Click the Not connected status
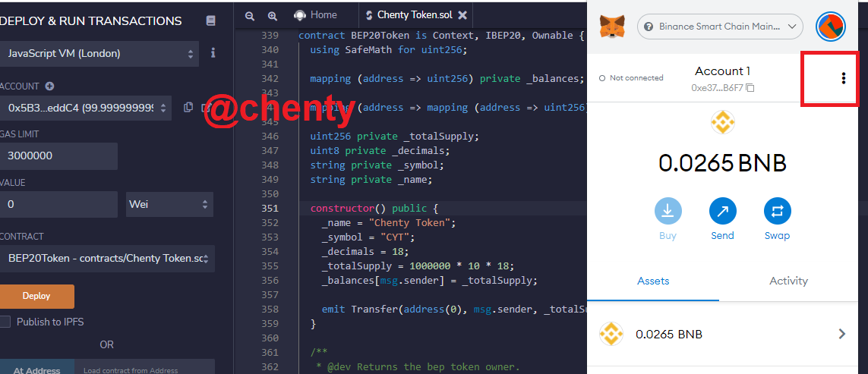 tap(631, 78)
